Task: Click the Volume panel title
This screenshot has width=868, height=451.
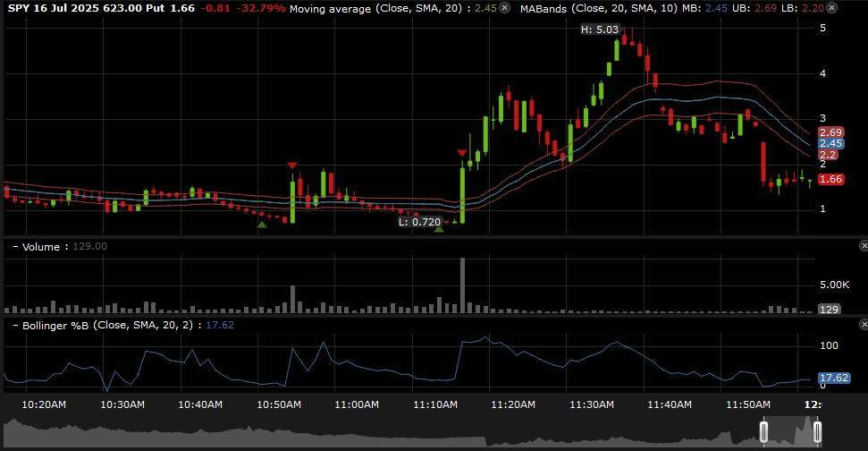Action: coord(41,247)
